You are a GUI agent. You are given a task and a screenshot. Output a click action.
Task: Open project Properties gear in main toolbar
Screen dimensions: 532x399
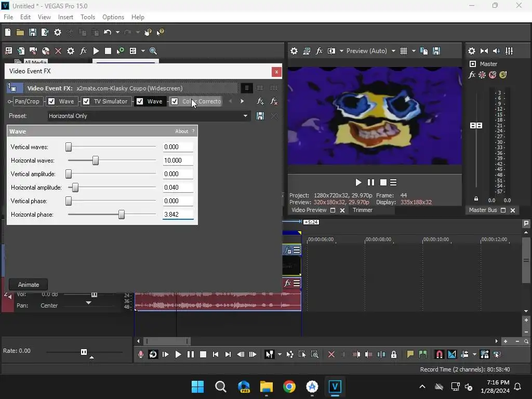coord(58,32)
